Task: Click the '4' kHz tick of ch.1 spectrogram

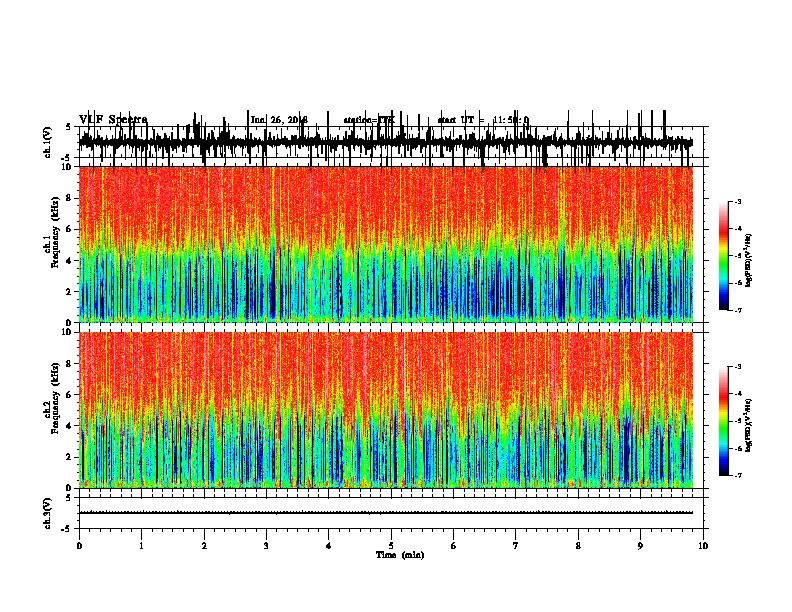Action: 70,261
